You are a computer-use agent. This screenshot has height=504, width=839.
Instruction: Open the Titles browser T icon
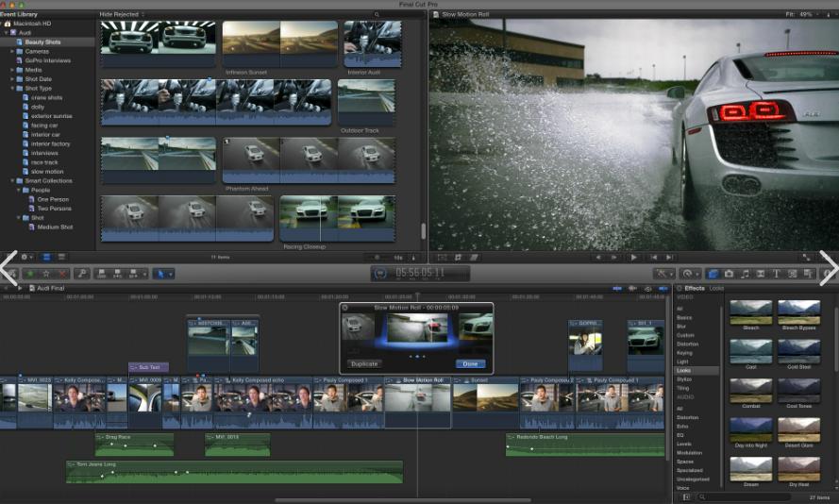click(x=776, y=274)
